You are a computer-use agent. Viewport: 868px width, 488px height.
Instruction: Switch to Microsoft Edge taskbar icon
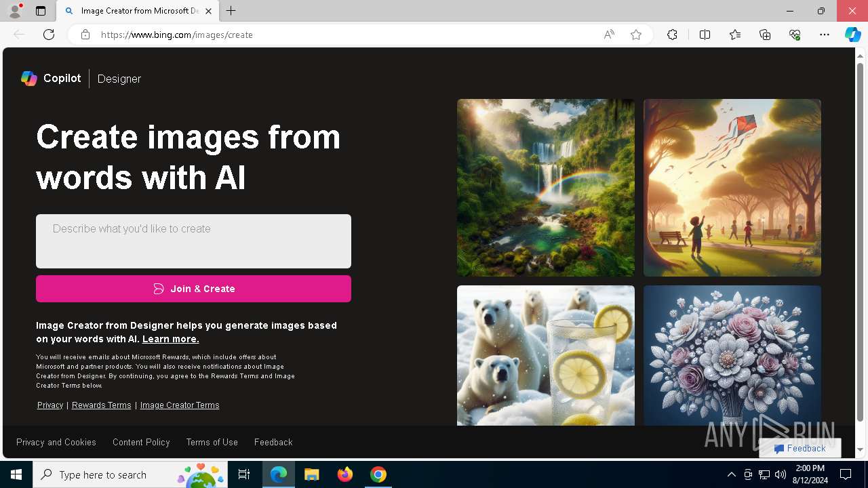(279, 474)
